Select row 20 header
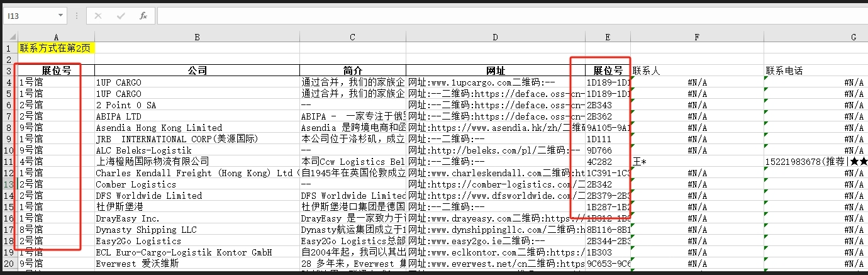This screenshot has height=275, width=868. tap(9, 263)
